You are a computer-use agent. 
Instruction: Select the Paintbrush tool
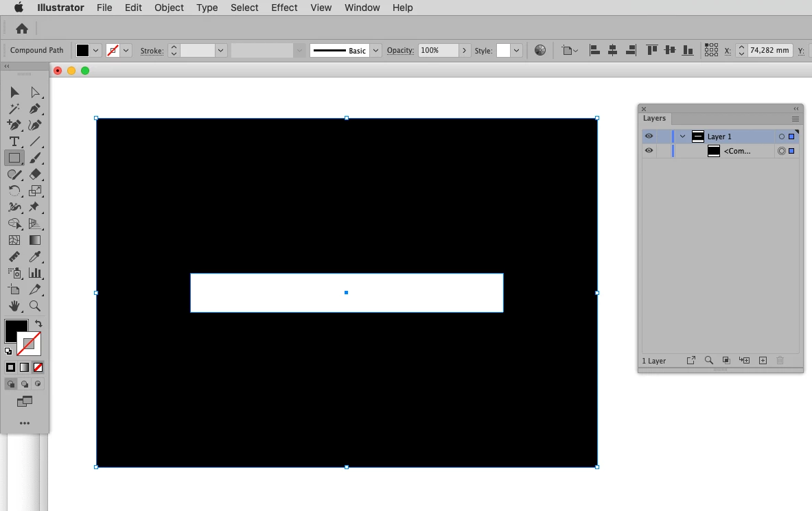click(35, 158)
